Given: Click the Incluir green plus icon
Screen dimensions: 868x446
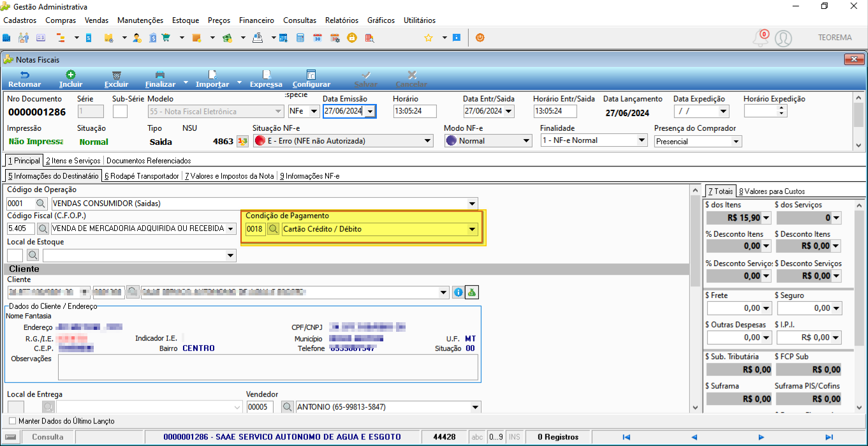Looking at the screenshot, I should click(71, 75).
